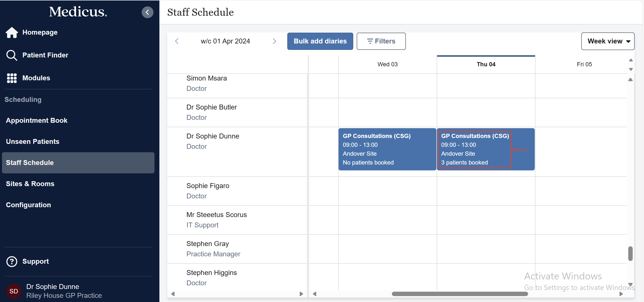Advance to next week with right arrow

point(274,41)
